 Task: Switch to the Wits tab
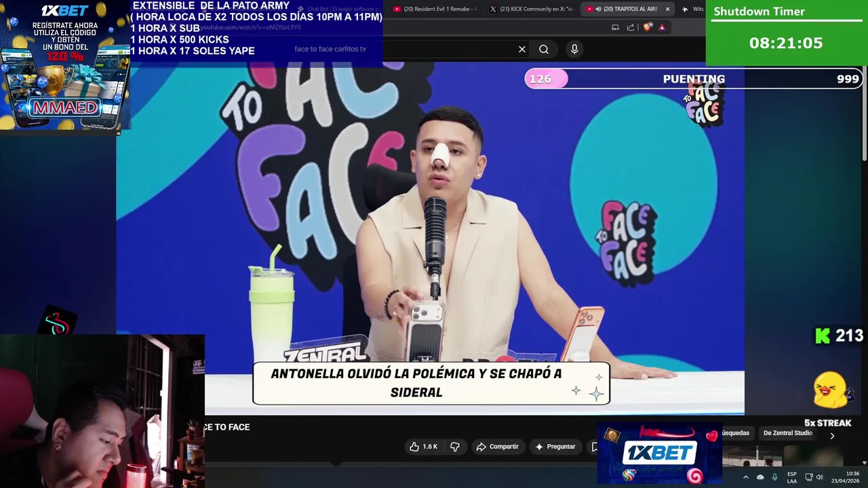693,9
